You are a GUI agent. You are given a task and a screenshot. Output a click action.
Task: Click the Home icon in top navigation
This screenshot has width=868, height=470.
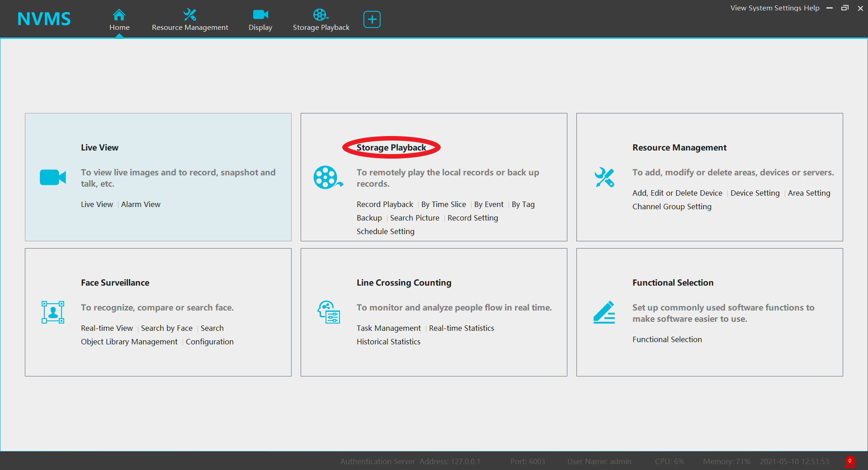(x=119, y=15)
